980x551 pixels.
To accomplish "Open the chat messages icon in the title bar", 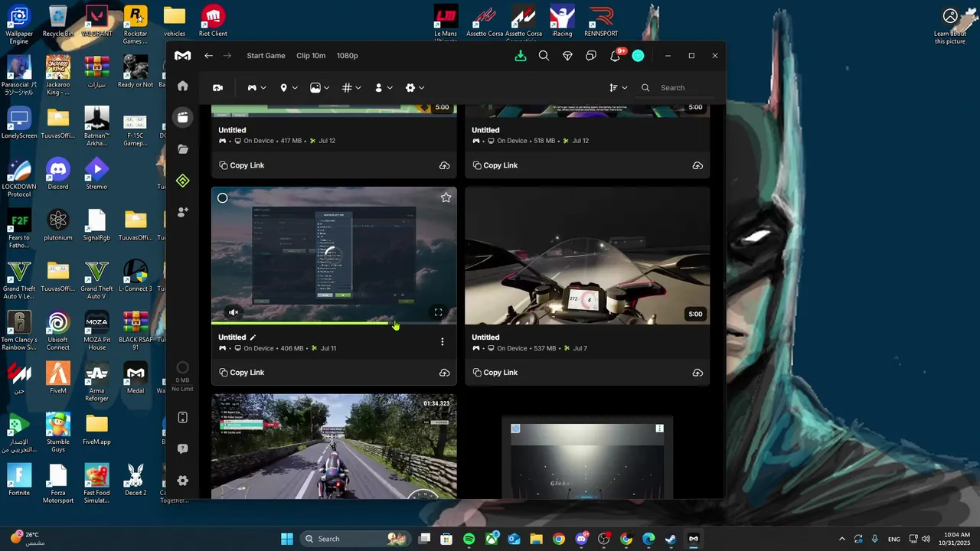I will click(x=591, y=56).
